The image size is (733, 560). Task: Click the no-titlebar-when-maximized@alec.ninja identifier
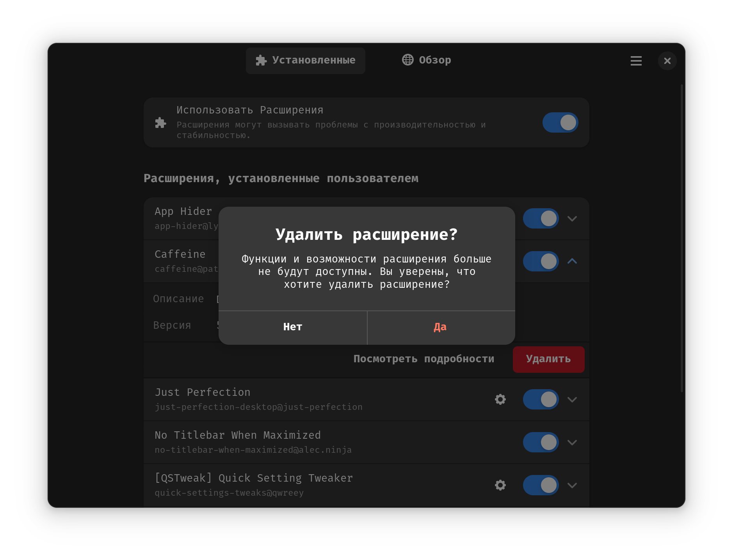pyautogui.click(x=253, y=450)
